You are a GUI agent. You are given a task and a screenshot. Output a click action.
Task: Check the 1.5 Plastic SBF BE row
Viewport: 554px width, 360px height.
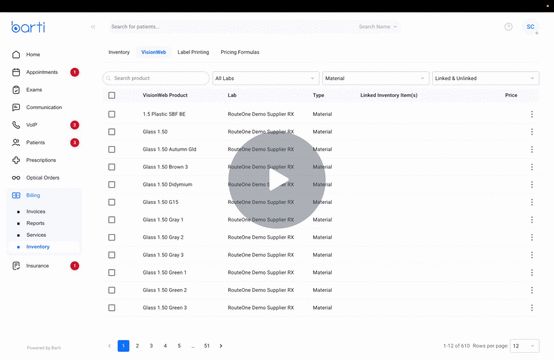point(112,114)
